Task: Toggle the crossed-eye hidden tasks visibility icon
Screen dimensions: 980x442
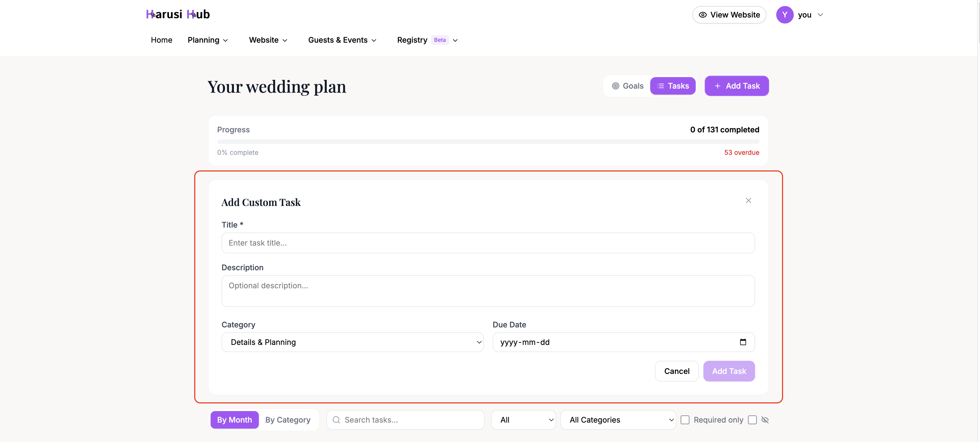Action: 765,420
